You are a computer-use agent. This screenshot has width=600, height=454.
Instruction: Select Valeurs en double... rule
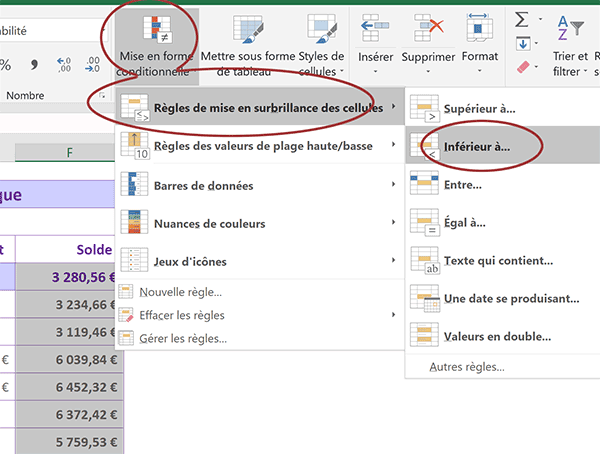tap(503, 336)
